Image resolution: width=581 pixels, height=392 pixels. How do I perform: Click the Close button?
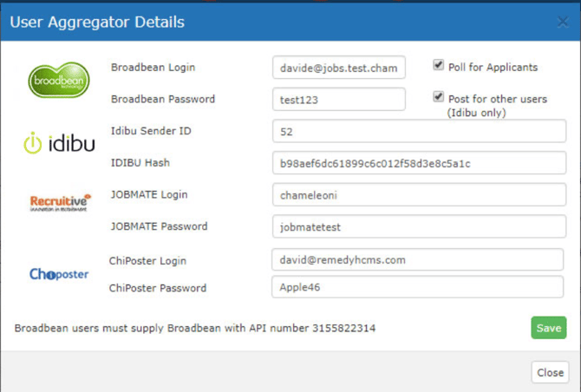click(551, 372)
